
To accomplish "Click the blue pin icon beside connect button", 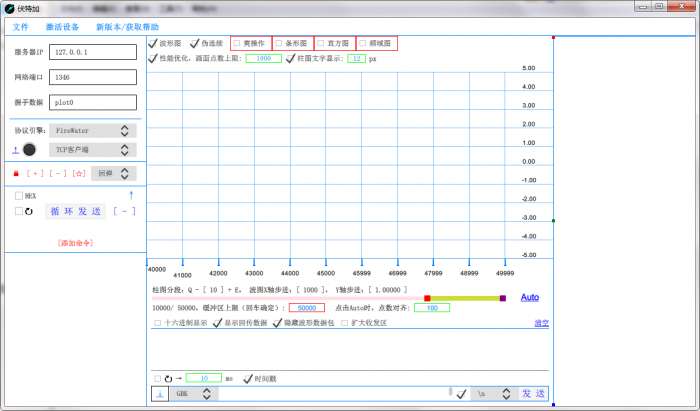I will pos(15,149).
